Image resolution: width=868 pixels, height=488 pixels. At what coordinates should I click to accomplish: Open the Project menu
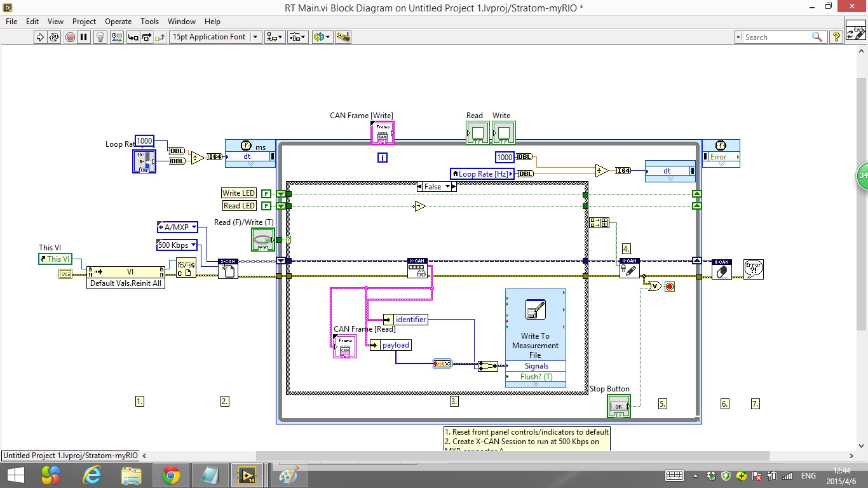coord(84,21)
